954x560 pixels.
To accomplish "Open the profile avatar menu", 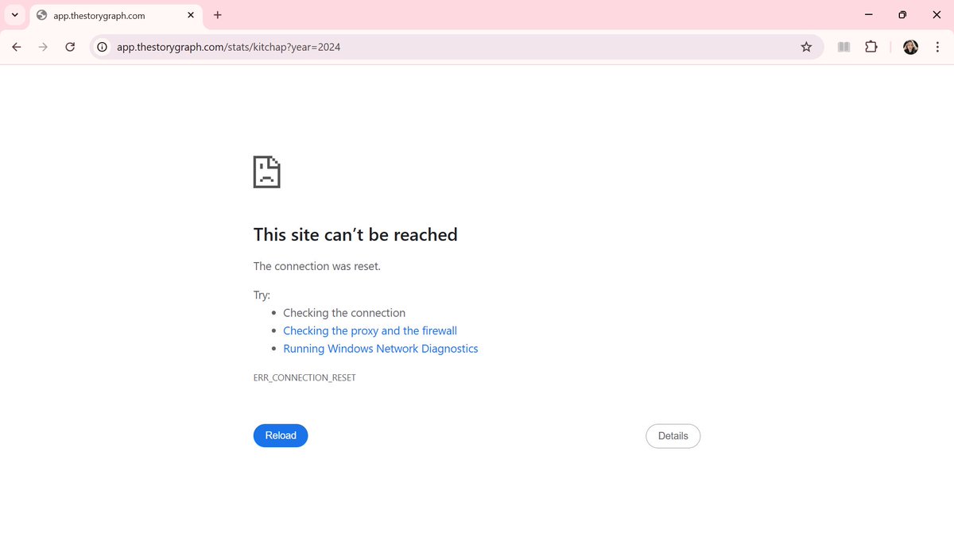I will (x=911, y=47).
